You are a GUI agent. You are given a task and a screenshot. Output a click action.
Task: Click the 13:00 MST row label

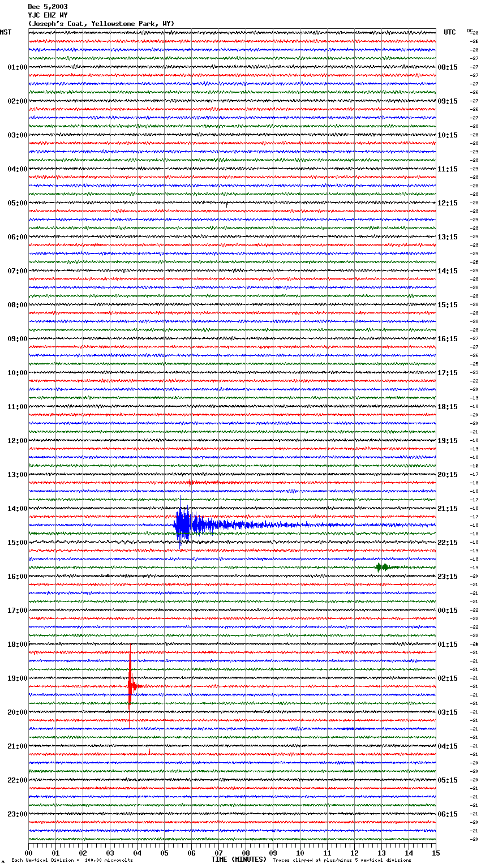(x=18, y=475)
